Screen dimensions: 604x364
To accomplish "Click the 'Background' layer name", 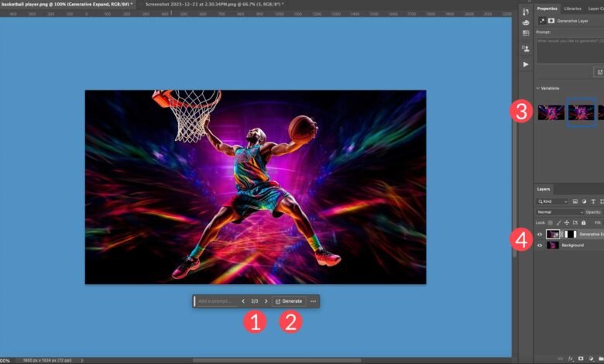I will [572, 246].
